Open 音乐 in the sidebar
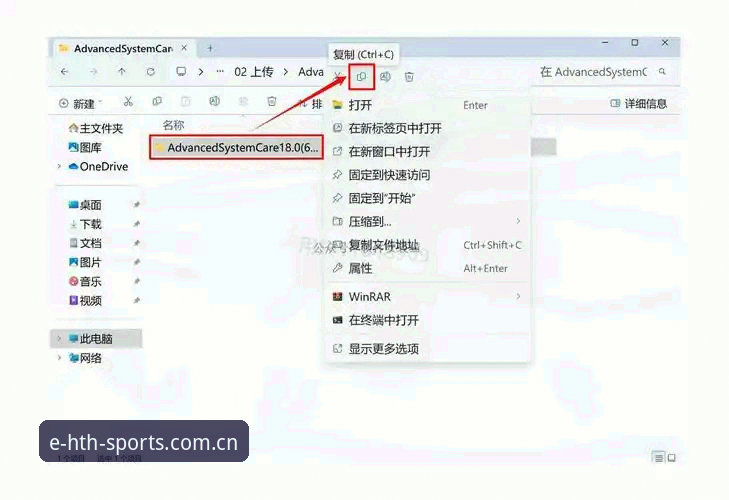This screenshot has width=729, height=500. (x=85, y=281)
